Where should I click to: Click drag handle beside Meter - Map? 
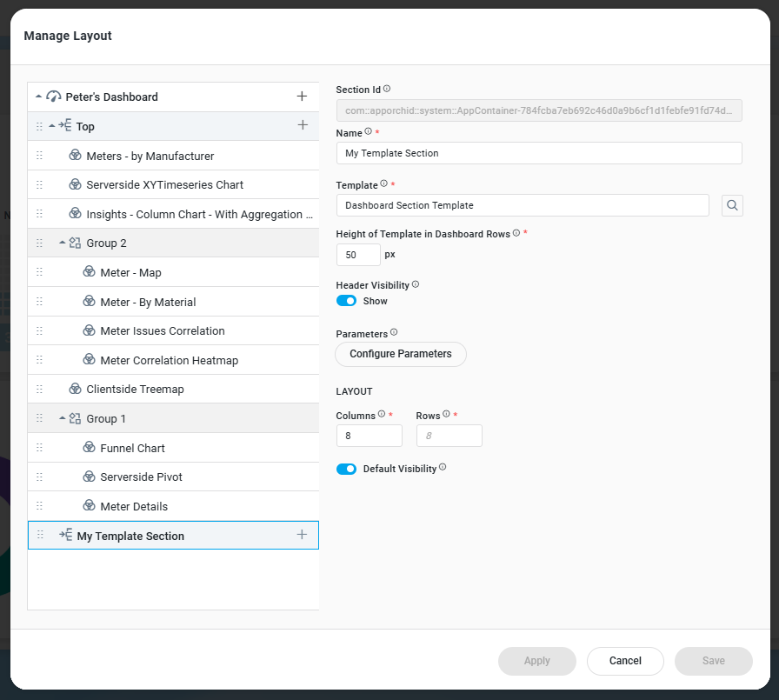point(39,272)
